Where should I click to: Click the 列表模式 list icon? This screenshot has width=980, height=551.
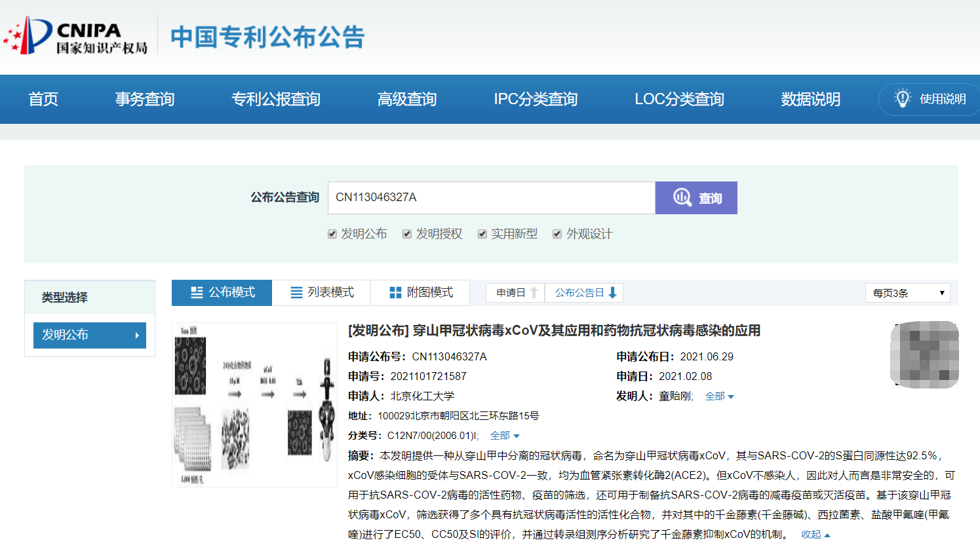(296, 293)
